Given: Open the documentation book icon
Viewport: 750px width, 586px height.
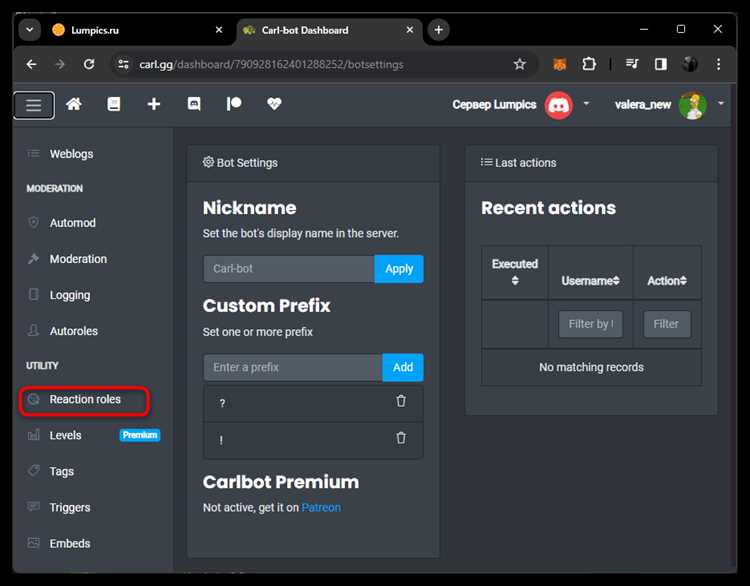Looking at the screenshot, I should pyautogui.click(x=114, y=104).
